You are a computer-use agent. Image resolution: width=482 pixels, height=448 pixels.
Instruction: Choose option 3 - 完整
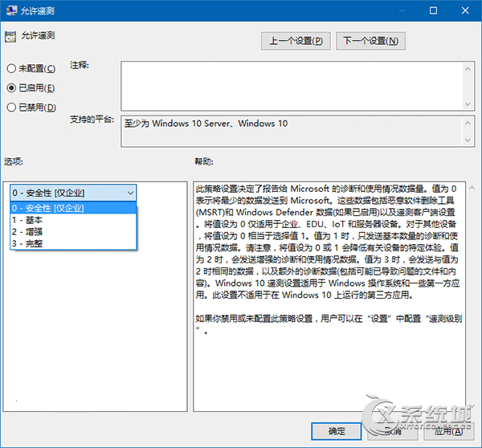[73, 243]
